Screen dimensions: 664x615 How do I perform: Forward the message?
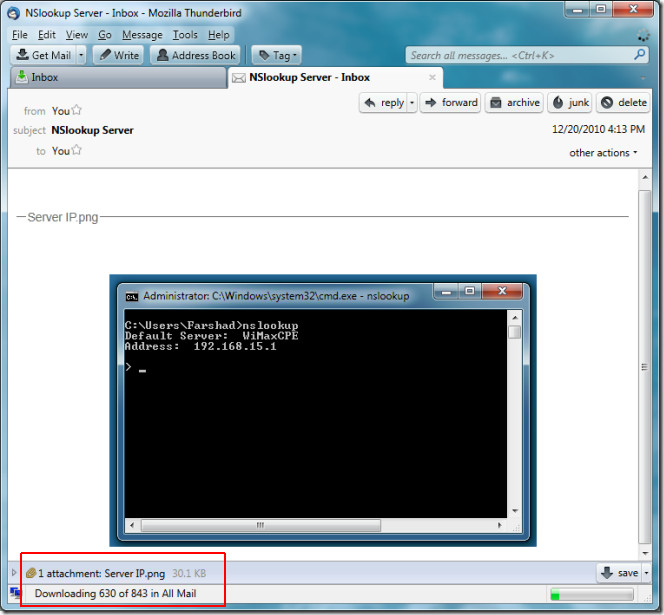(451, 102)
